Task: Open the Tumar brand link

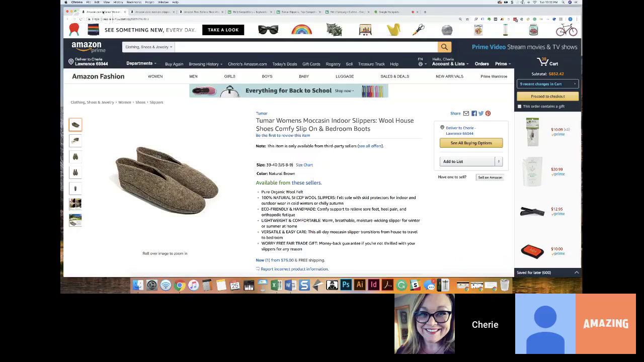Action: point(262,114)
